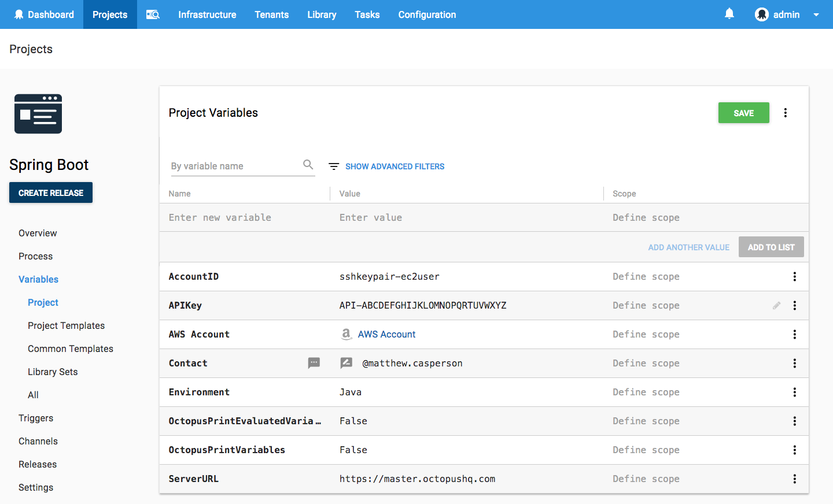Click Show Advanced Filters

click(x=395, y=166)
